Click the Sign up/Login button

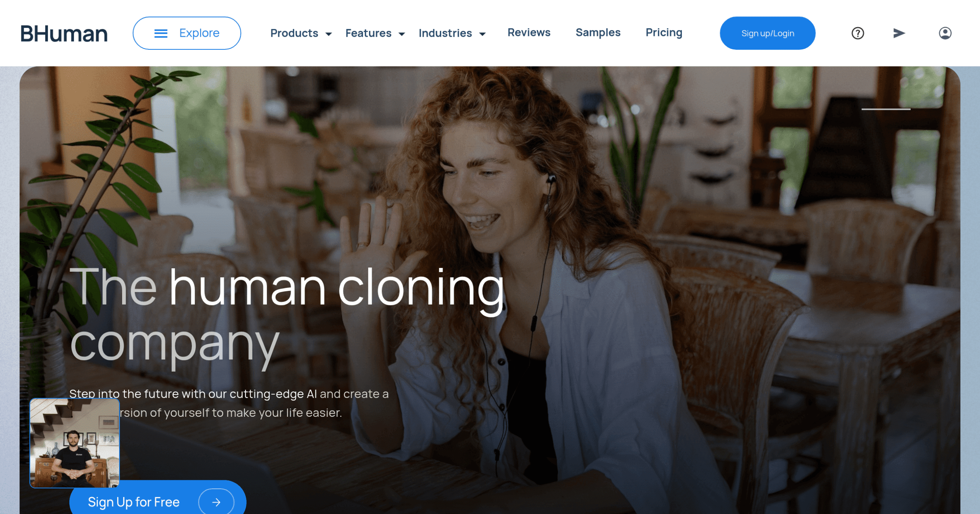pos(767,33)
